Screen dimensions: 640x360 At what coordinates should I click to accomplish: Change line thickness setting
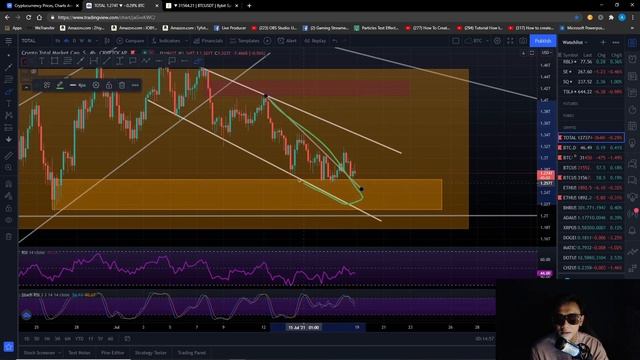[78, 85]
